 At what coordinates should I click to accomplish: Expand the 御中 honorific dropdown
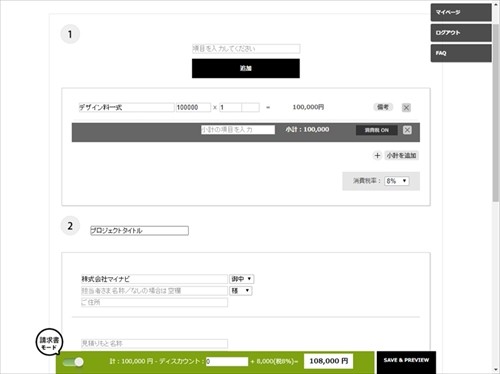coord(242,279)
